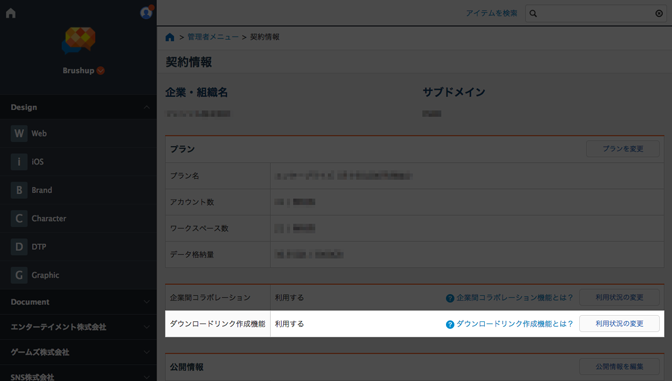
Task: Click 利用状況の変更 for download link feature
Action: click(x=619, y=324)
